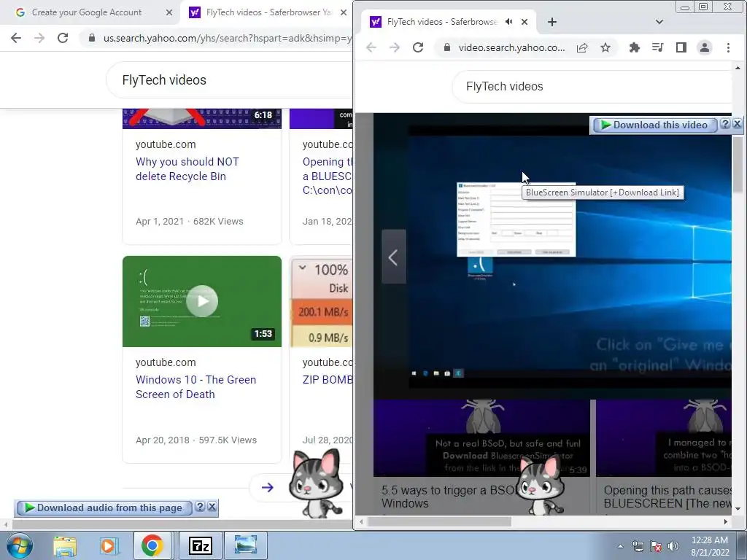Image resolution: width=747 pixels, height=560 pixels.
Task: Open the 100% Disk video thumbnail
Action: (322, 301)
